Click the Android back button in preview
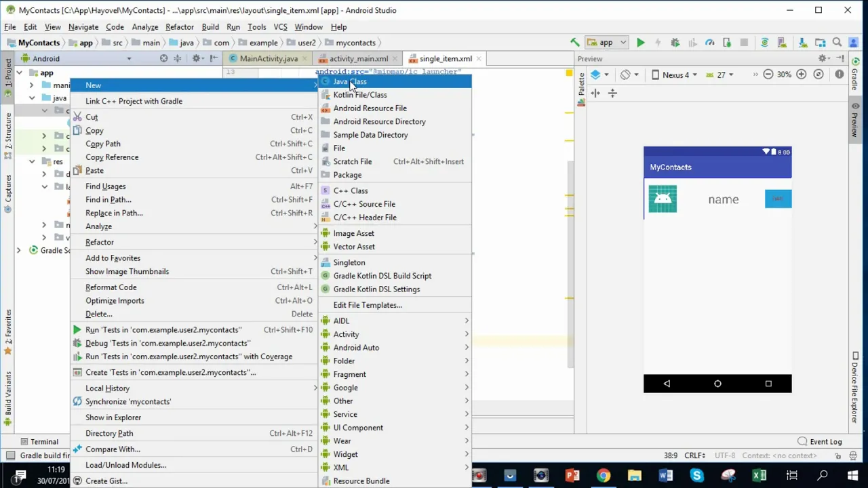The height and width of the screenshot is (488, 868). (667, 384)
